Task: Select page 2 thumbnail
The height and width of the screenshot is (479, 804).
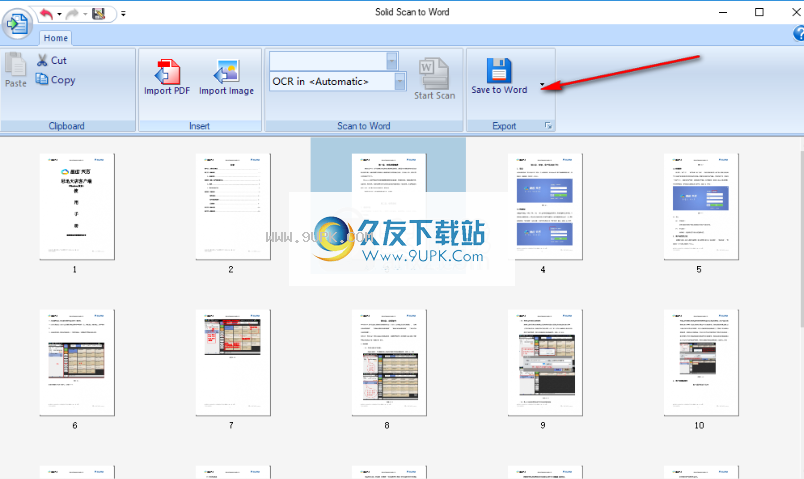Action: 233,207
